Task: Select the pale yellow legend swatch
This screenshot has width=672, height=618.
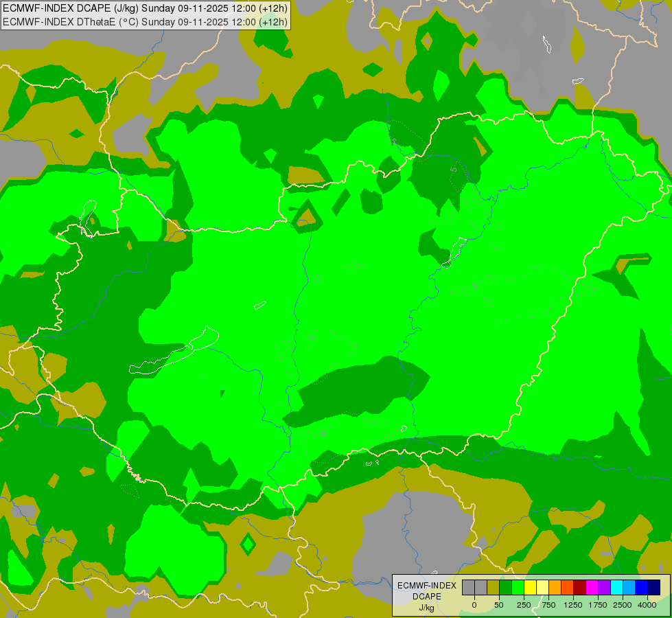Action: click(542, 588)
